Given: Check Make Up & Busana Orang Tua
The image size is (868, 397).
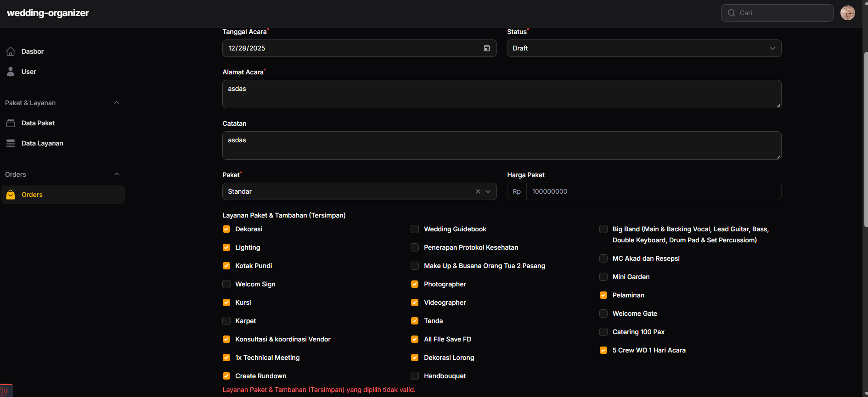Looking at the screenshot, I should [x=415, y=266].
